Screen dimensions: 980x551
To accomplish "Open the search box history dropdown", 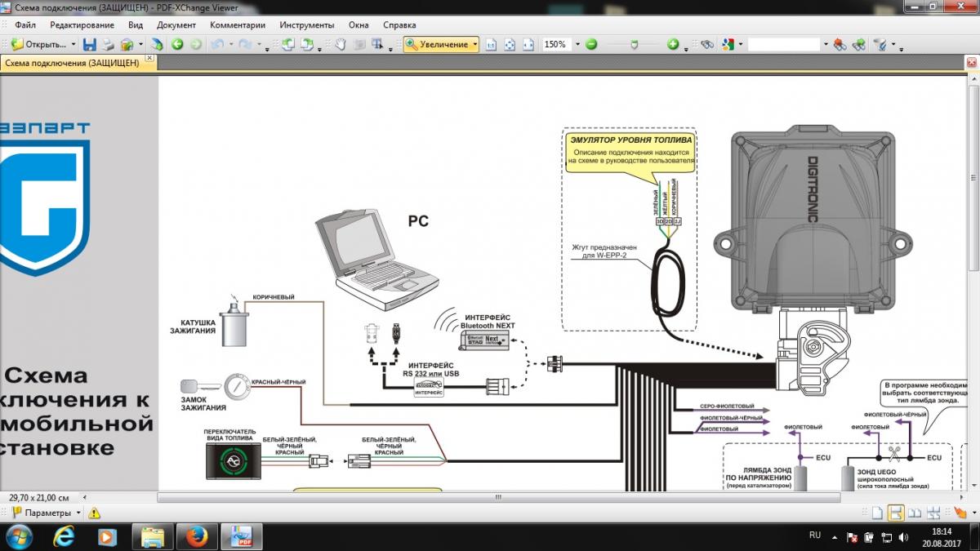I will [826, 44].
